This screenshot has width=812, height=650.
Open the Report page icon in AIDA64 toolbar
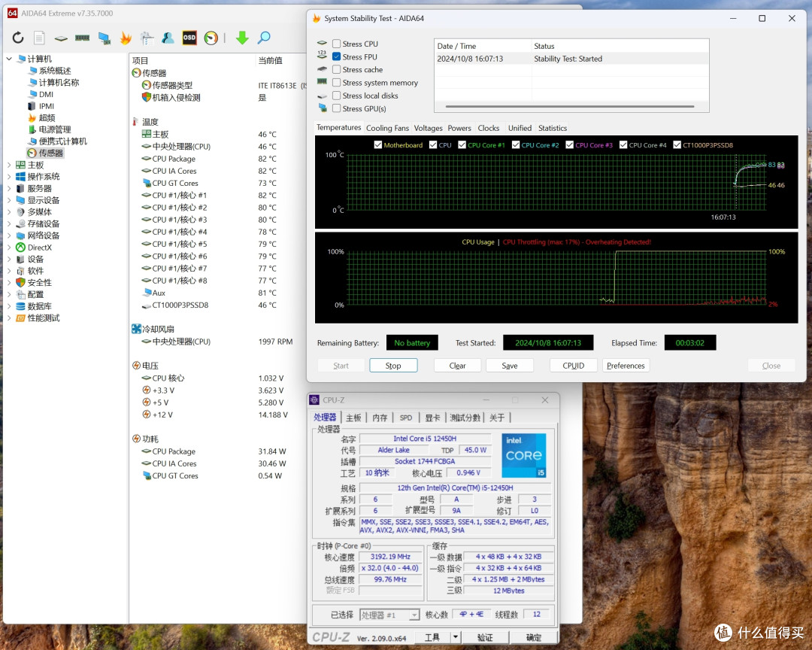coord(39,38)
